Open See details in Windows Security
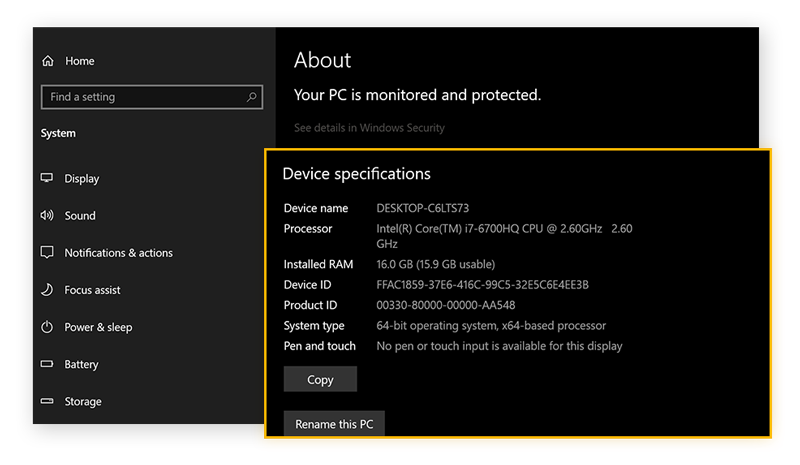This screenshot has width=800, height=465. point(369,128)
